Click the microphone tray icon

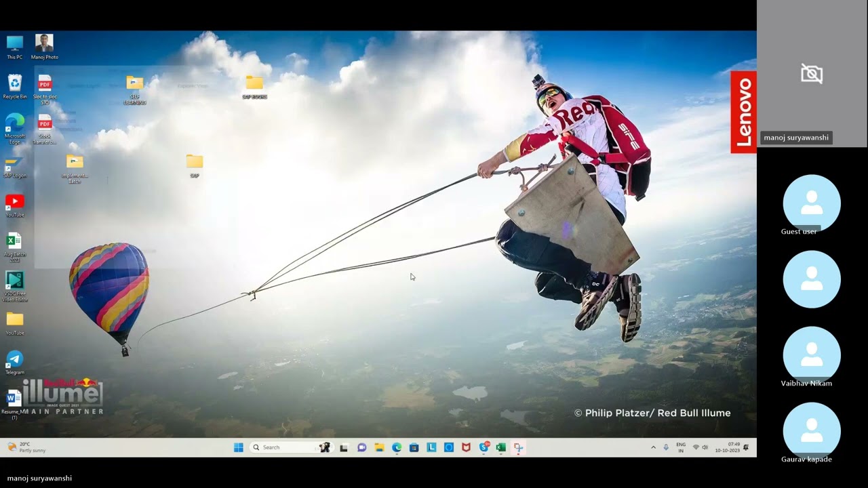point(666,447)
